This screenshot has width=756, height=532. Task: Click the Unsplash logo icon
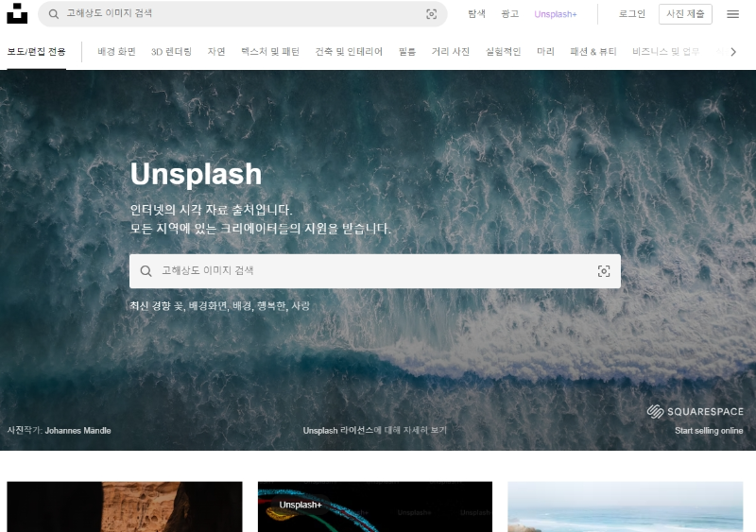(x=17, y=13)
